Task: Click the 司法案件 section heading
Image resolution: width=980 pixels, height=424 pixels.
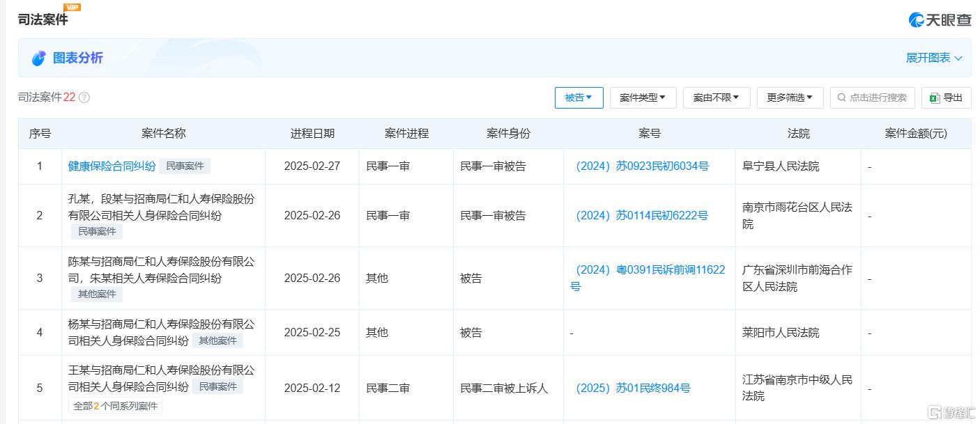Action: coord(43,19)
